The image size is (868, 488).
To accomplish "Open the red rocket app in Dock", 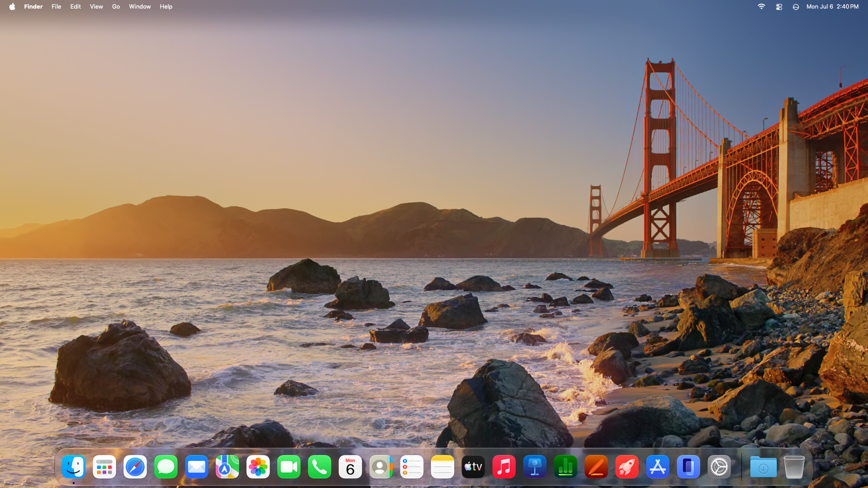I will [627, 467].
